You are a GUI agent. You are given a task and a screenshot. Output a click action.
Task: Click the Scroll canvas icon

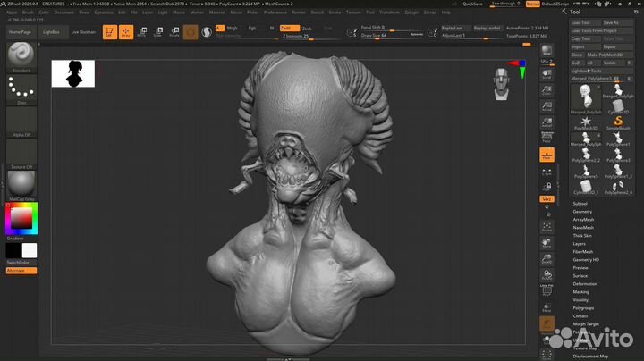547,74
